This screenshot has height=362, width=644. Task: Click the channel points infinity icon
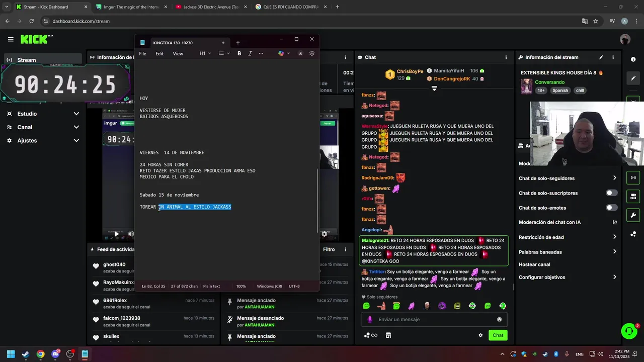pyautogui.click(x=371, y=335)
